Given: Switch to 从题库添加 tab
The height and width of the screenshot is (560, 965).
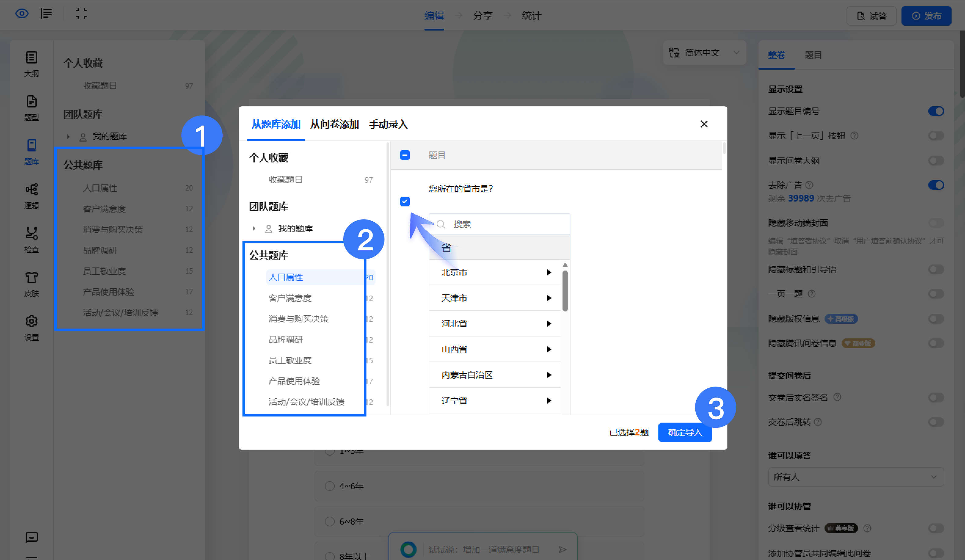Looking at the screenshot, I should click(x=276, y=124).
